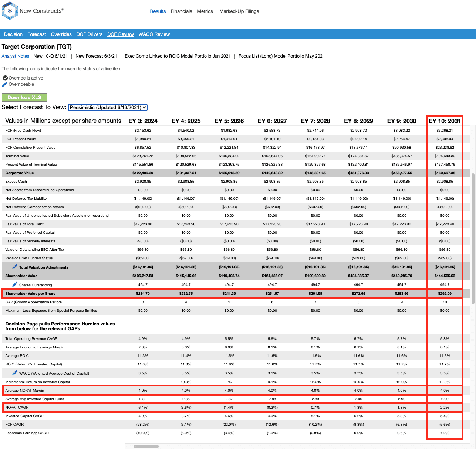Switch to the DCF Review tab
This screenshot has height=449, width=476.
[121, 34]
